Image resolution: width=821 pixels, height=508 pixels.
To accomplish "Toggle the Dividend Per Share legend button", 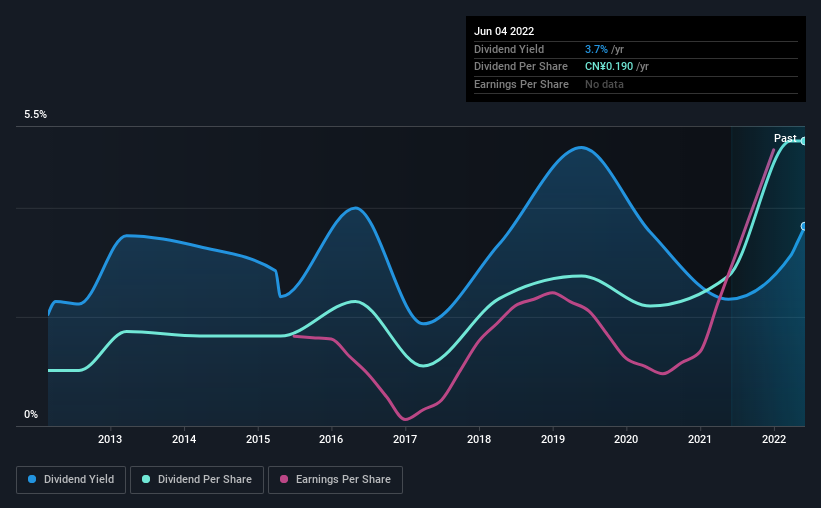I will point(197,480).
